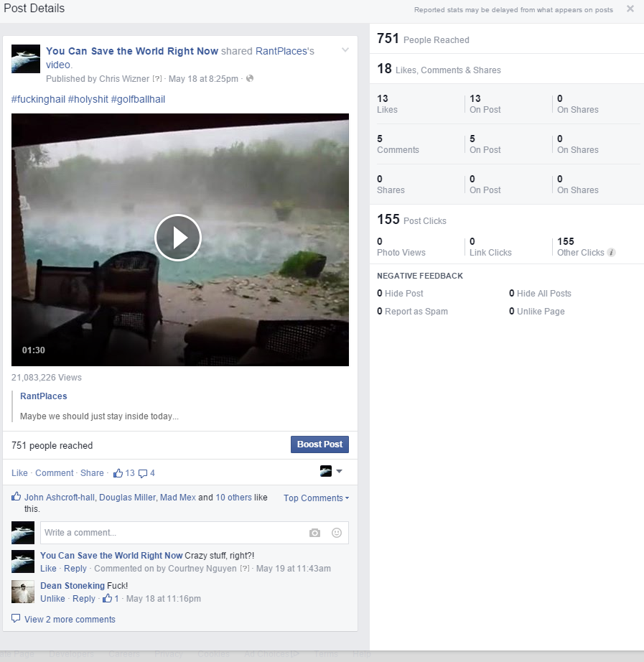Click the globe privacy icon on post
The height and width of the screenshot is (662, 644).
(250, 78)
